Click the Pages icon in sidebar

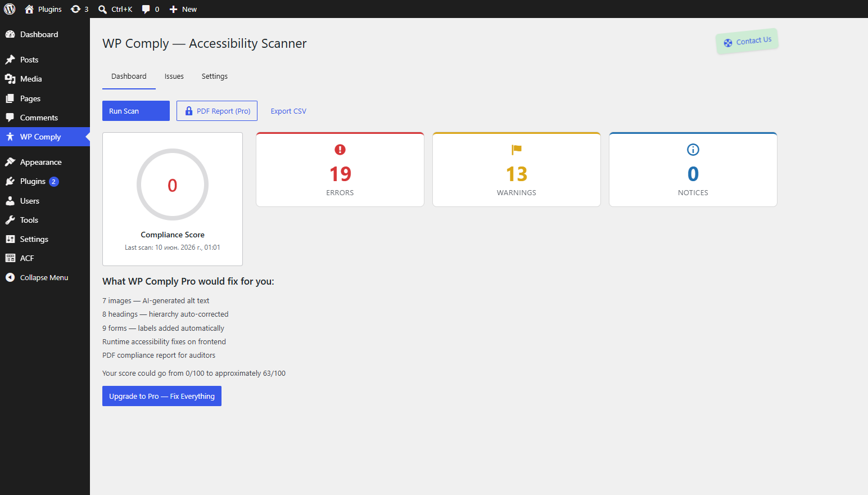[x=10, y=98]
